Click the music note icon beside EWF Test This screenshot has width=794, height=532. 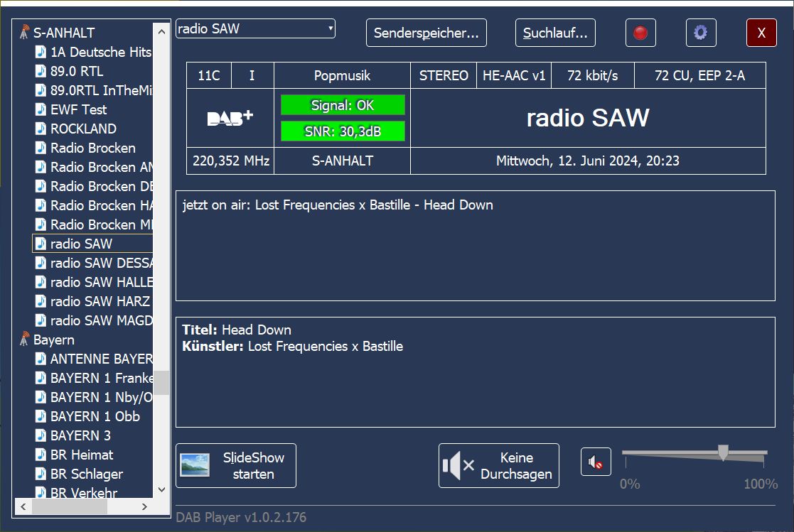pos(41,109)
